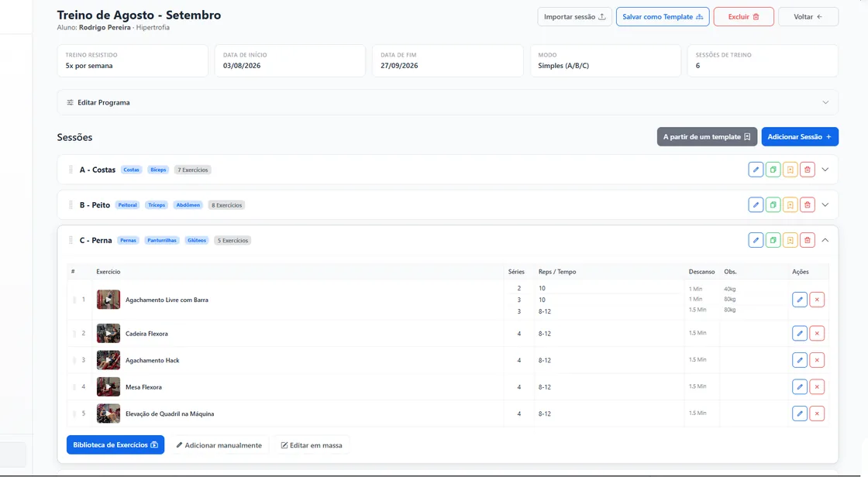Expand the A - Costas session
The image size is (868, 477).
coord(825,170)
